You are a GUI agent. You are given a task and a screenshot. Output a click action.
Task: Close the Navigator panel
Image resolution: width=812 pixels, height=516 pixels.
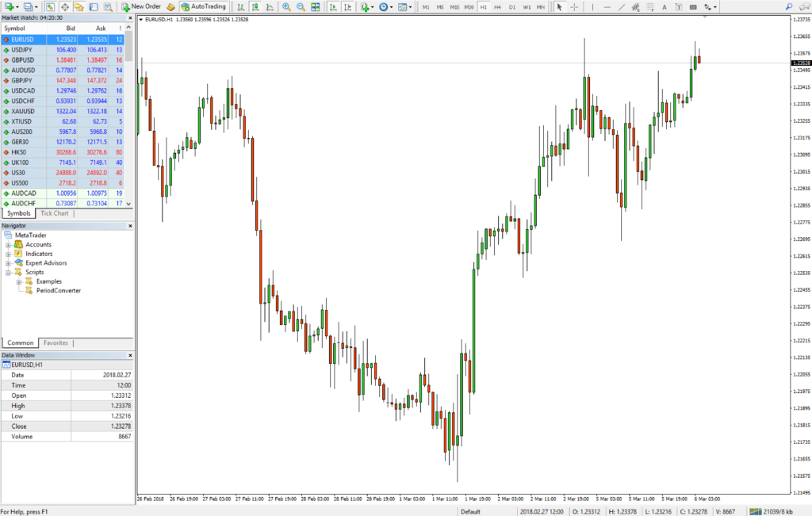click(130, 226)
